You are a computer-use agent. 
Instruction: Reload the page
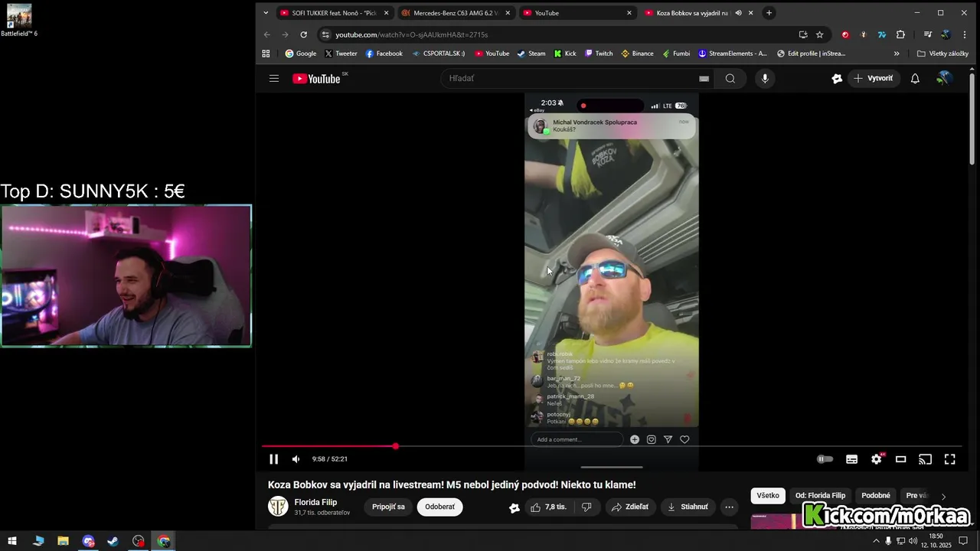coord(304,34)
